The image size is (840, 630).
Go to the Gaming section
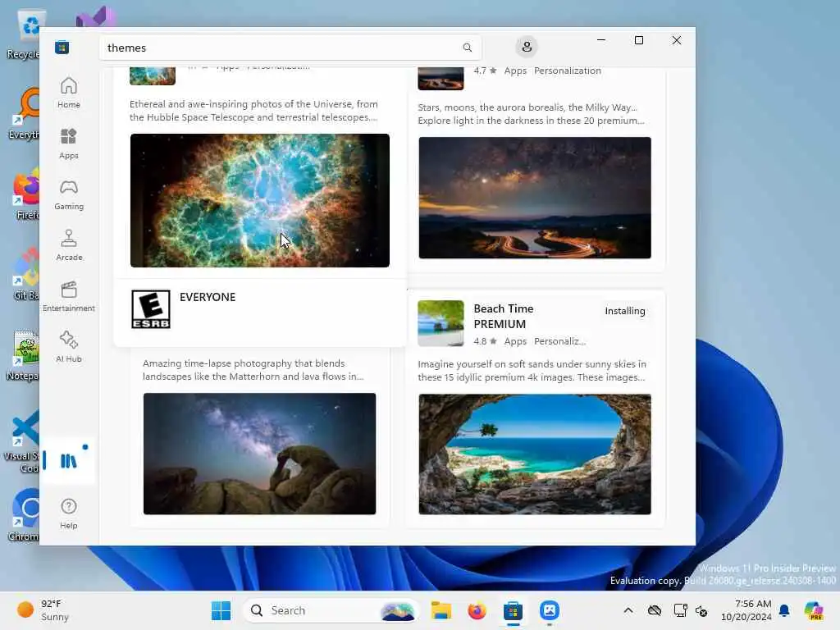click(x=69, y=194)
